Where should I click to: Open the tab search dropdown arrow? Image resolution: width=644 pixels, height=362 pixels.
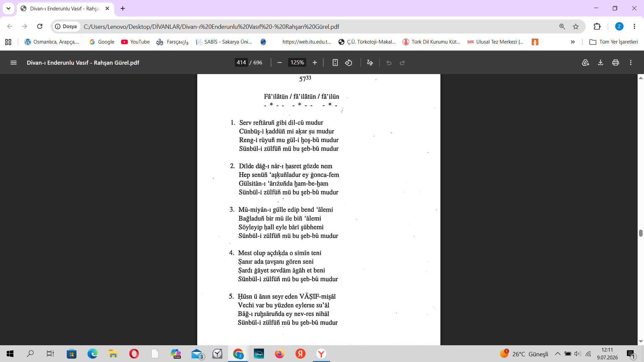tap(8, 8)
